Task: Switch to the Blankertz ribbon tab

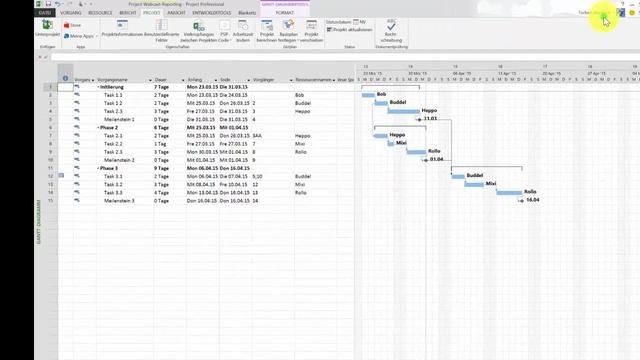Action: (247, 13)
